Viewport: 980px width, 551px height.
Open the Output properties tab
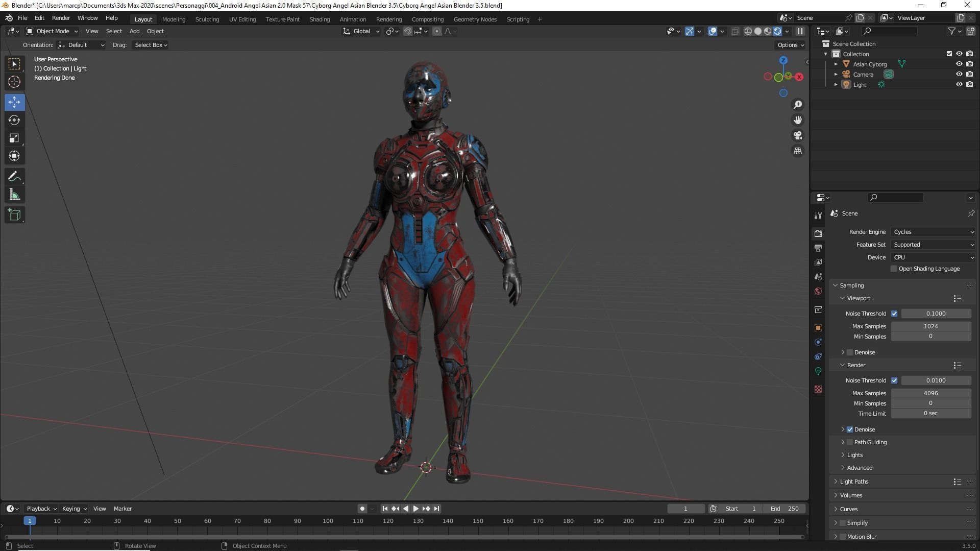(818, 248)
